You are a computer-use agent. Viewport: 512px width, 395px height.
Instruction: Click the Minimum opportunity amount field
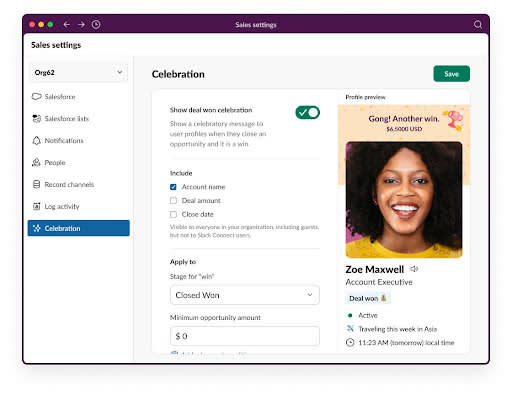pos(245,336)
